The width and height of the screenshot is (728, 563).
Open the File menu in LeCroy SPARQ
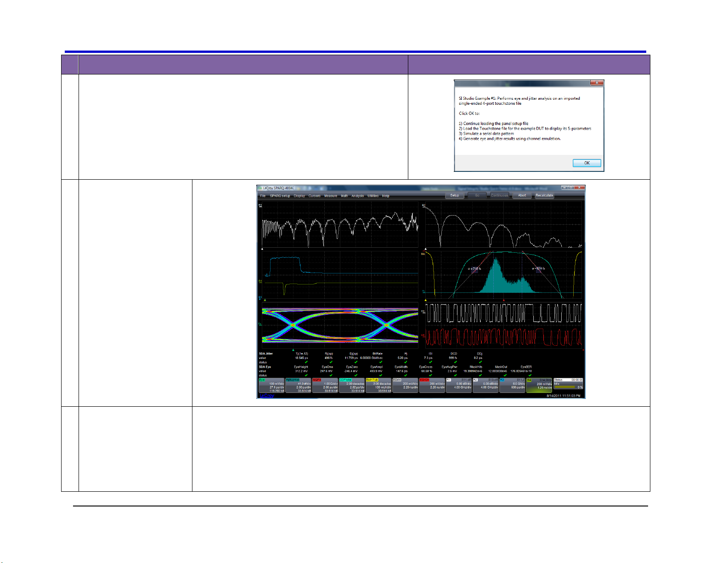click(x=263, y=196)
